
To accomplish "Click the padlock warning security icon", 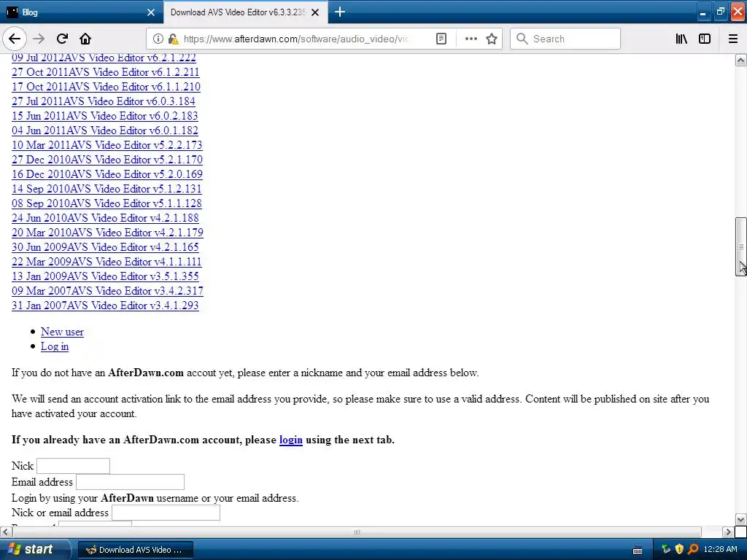I will (x=174, y=39).
